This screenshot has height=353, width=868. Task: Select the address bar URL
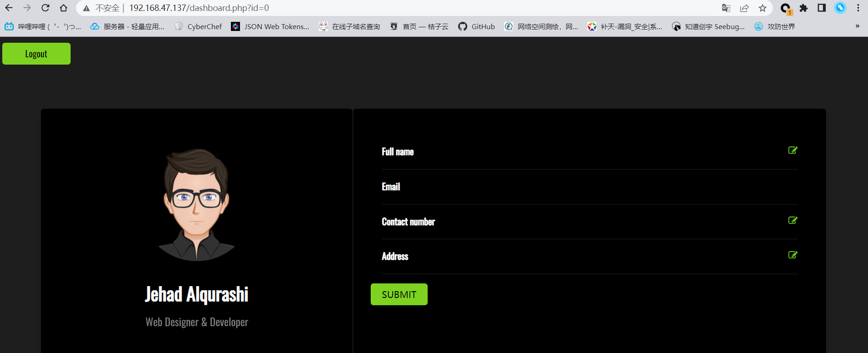pyautogui.click(x=199, y=8)
